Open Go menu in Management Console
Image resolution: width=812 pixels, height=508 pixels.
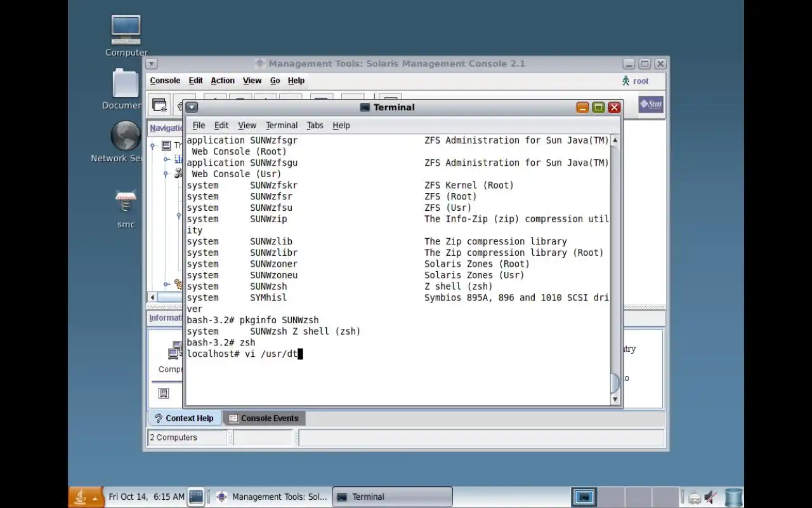[275, 81]
